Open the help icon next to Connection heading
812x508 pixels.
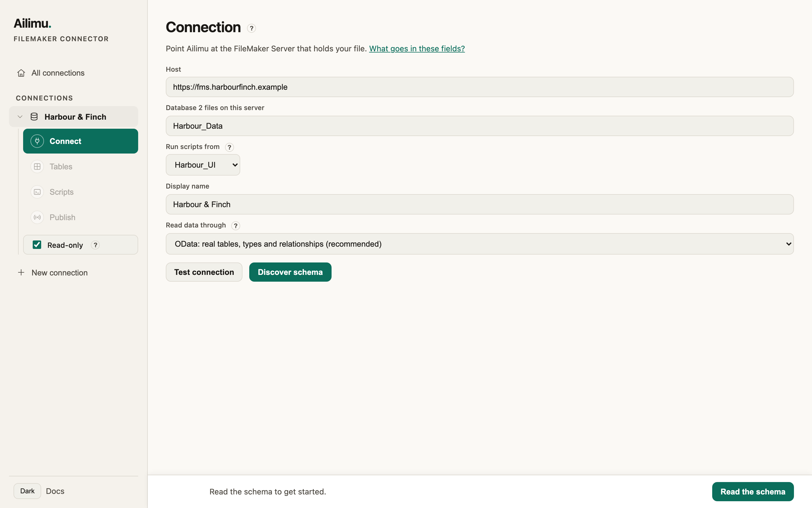click(x=251, y=28)
